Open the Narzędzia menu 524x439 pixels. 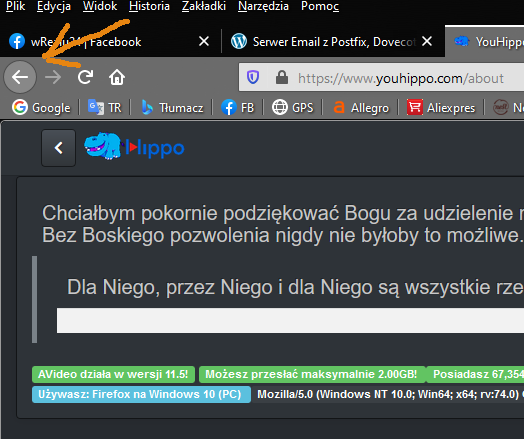[x=263, y=6]
